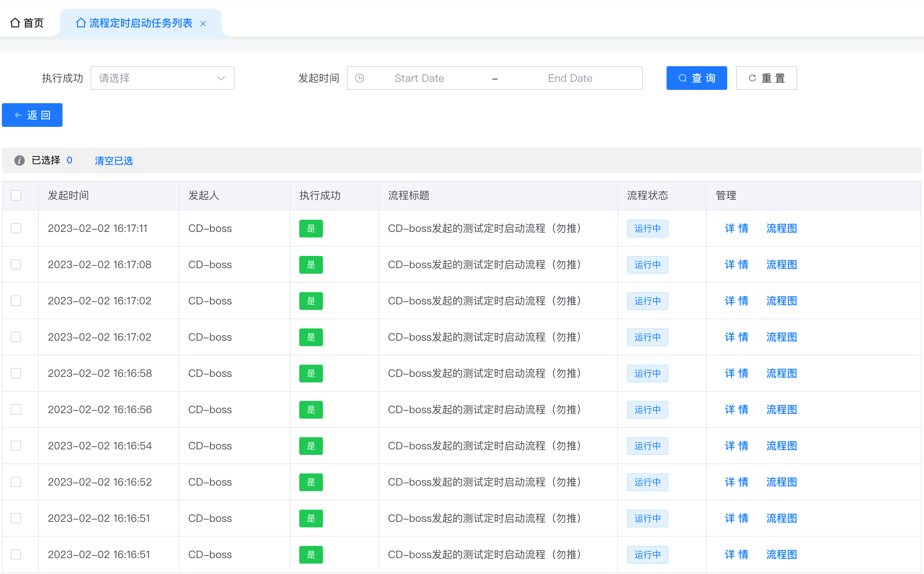Screen dimensions: 924x574
Task: Click the 重置 reset button
Action: tap(766, 78)
